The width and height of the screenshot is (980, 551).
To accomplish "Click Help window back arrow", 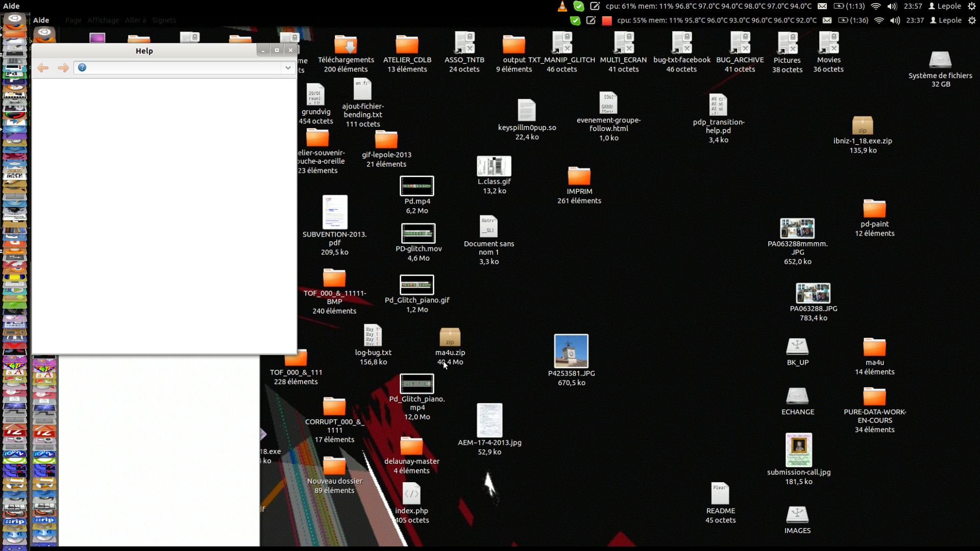I will (43, 68).
